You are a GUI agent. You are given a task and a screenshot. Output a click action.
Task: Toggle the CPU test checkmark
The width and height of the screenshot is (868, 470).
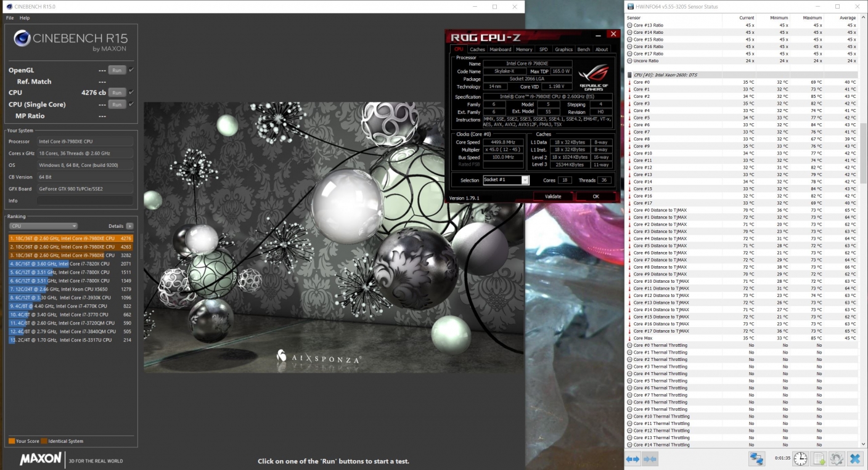(x=131, y=92)
